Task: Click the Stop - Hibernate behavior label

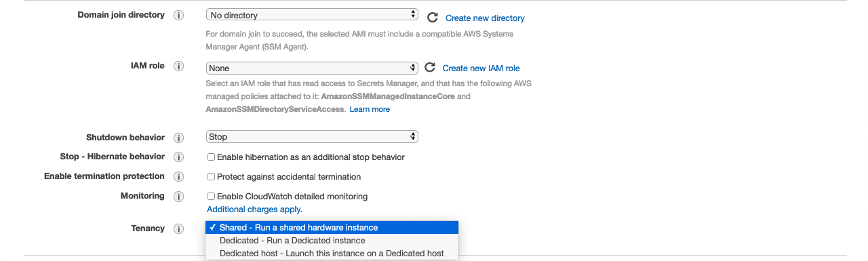Action: [113, 157]
